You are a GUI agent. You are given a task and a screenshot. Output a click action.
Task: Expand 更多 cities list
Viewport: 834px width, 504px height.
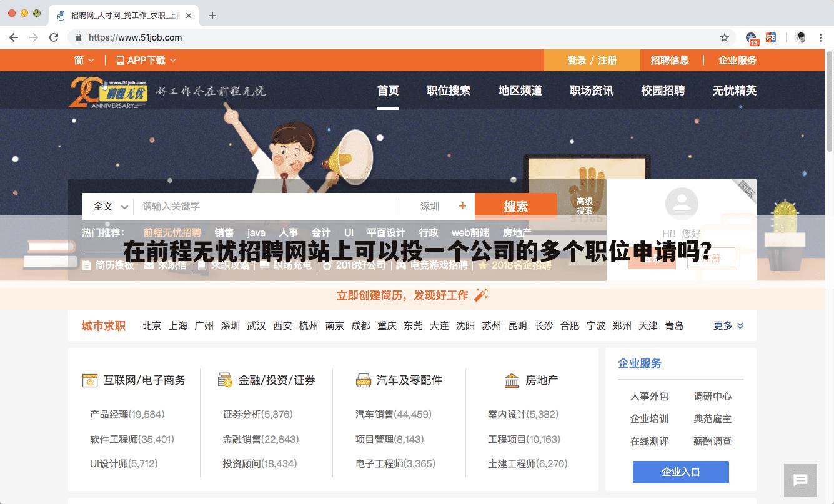click(728, 325)
